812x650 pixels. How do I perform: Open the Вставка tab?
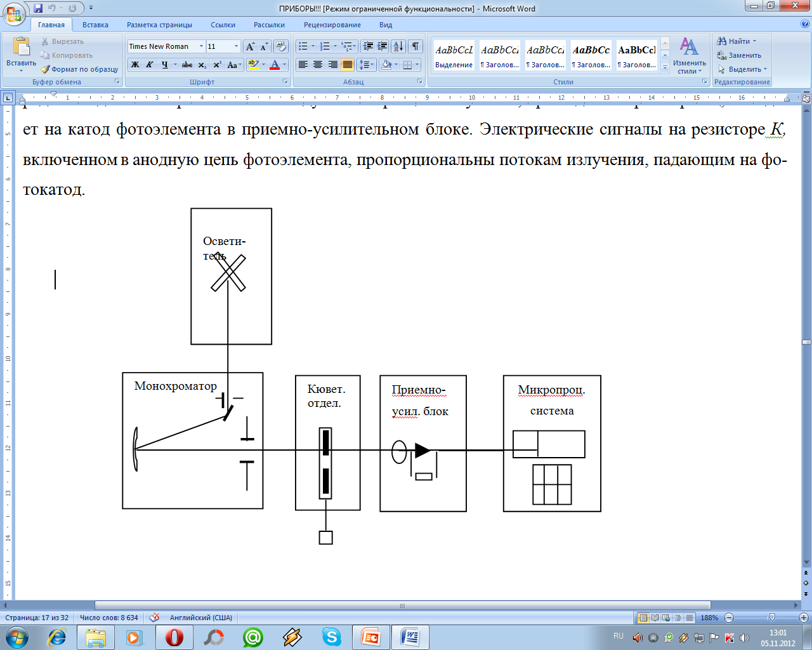click(x=95, y=25)
